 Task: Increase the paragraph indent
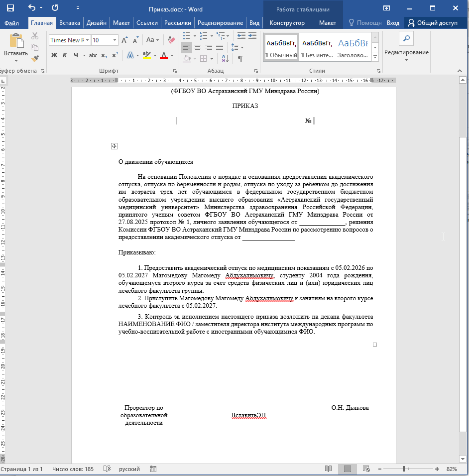(253, 35)
